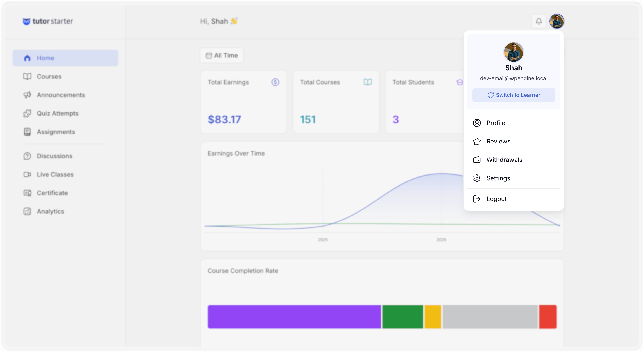The image size is (644, 352).
Task: Click the Total Earnings card
Action: click(x=243, y=102)
